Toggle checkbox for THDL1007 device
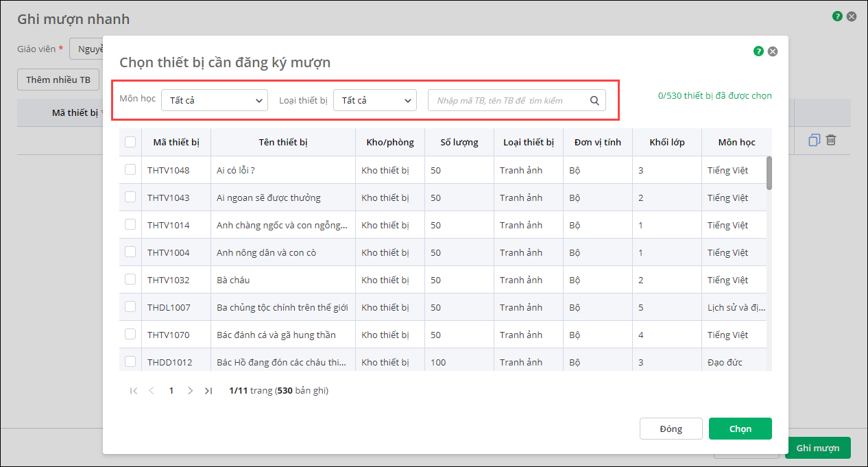The image size is (868, 467). click(130, 307)
